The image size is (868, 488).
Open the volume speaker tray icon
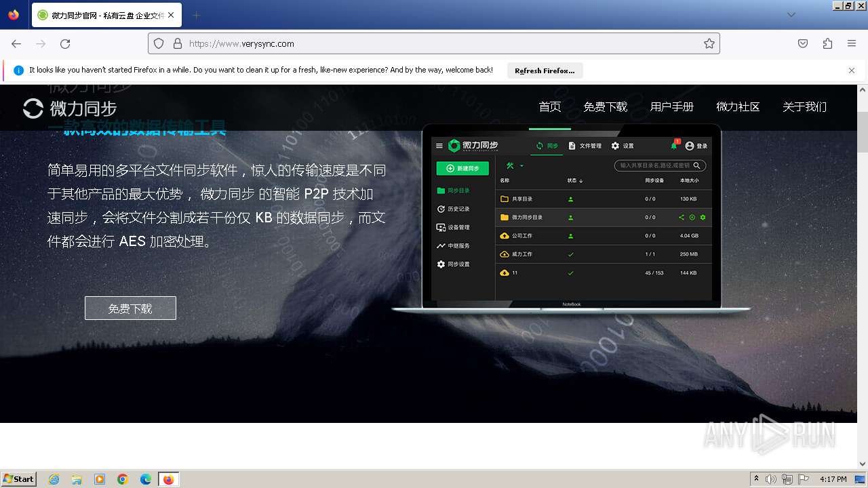tap(771, 479)
